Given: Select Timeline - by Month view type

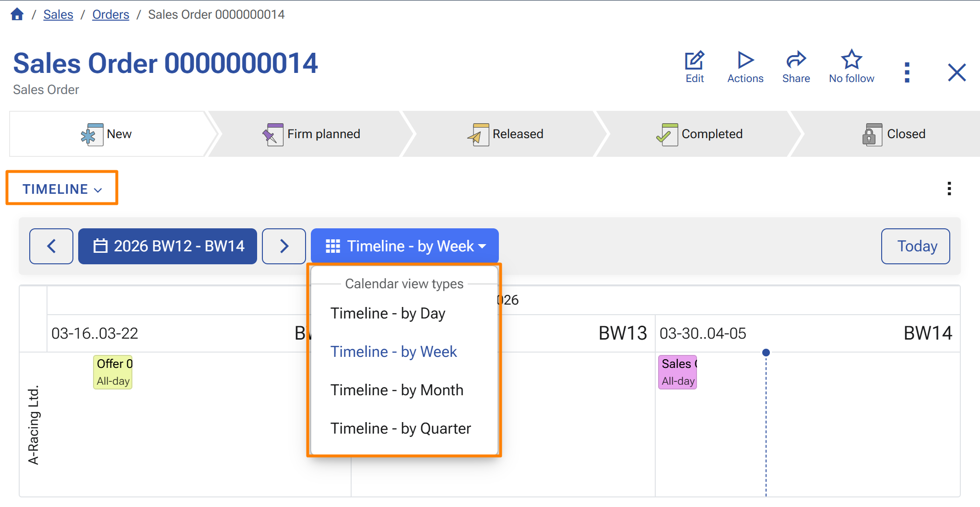Looking at the screenshot, I should [x=397, y=390].
